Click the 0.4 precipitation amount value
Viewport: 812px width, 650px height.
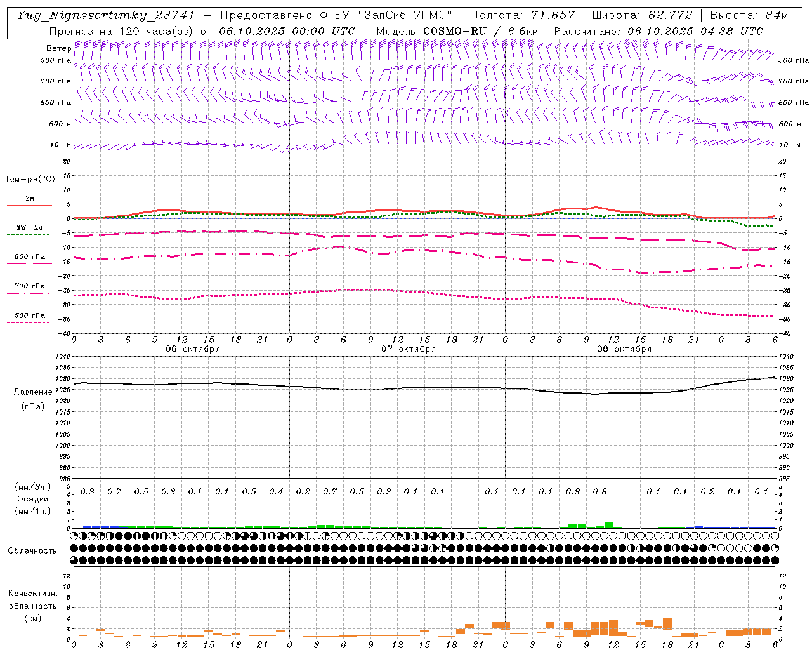point(276,492)
